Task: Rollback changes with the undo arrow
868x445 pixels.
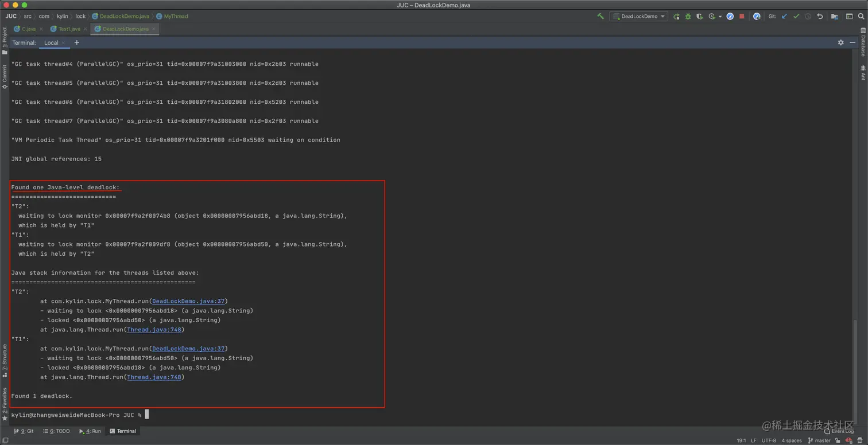Action: pyautogui.click(x=820, y=17)
